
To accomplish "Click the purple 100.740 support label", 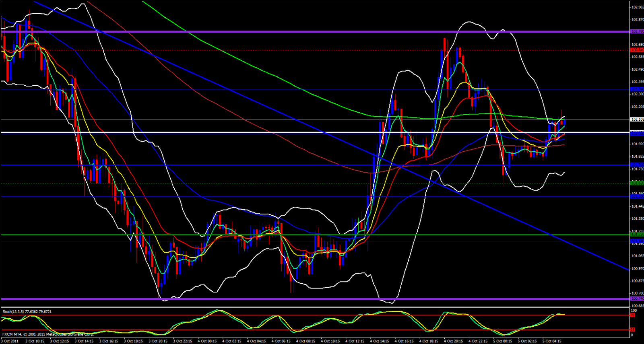I will pyautogui.click(x=636, y=299).
